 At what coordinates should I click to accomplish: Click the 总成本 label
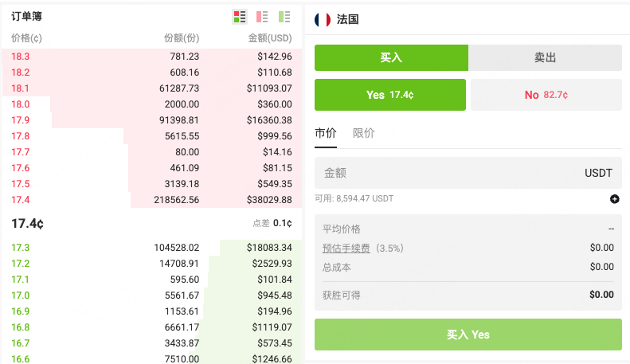(x=336, y=267)
